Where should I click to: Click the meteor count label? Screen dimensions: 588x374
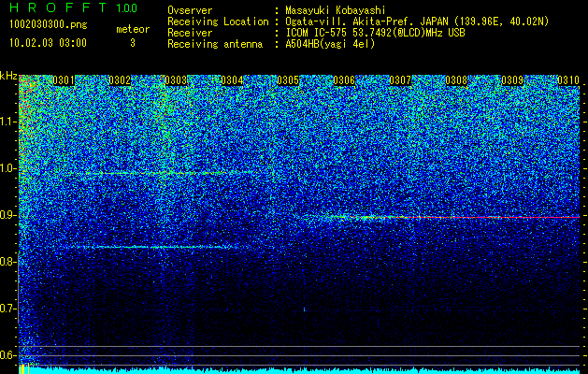133,29
